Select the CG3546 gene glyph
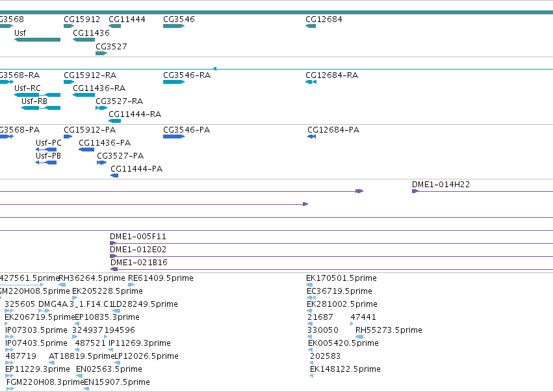The width and height of the screenshot is (553, 392). coord(174,26)
